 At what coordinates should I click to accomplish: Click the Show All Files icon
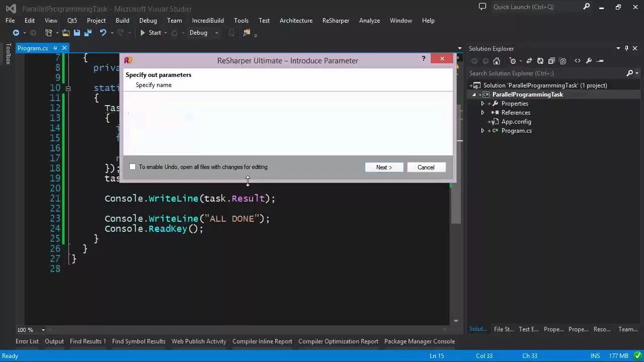[x=562, y=61]
